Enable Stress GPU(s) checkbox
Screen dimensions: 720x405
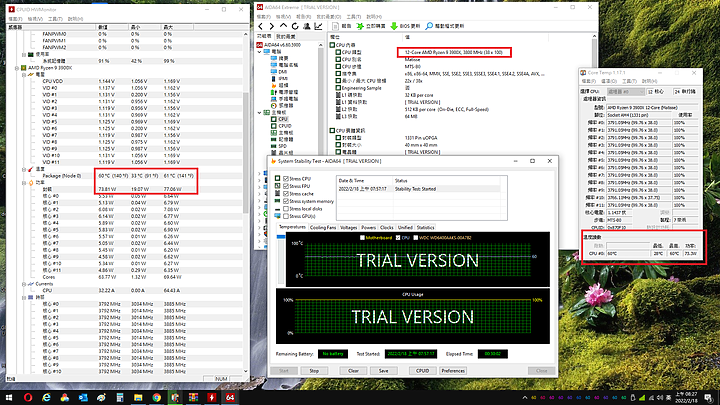click(286, 216)
